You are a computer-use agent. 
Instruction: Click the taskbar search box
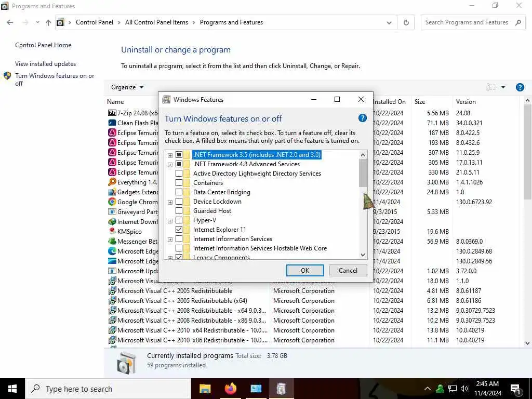point(108,389)
